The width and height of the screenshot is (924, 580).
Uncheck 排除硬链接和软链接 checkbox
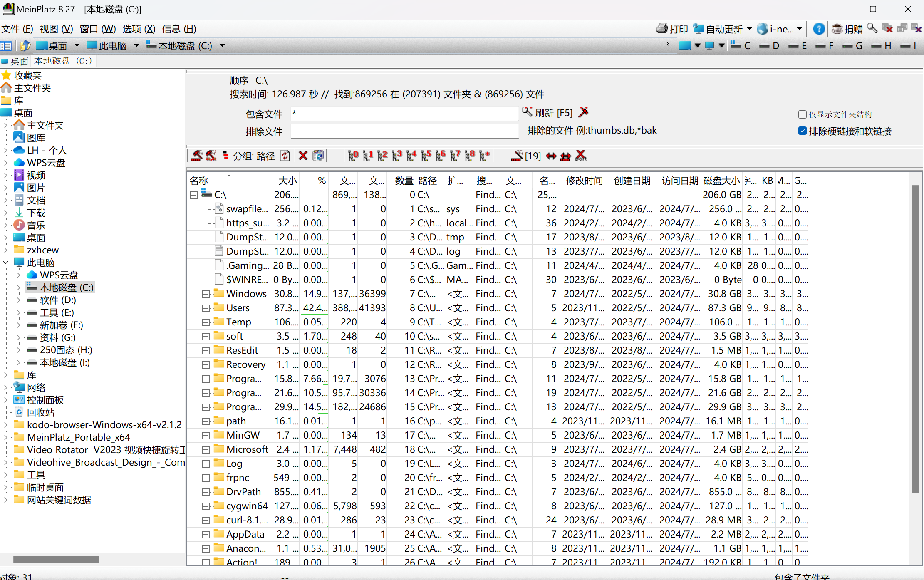803,131
